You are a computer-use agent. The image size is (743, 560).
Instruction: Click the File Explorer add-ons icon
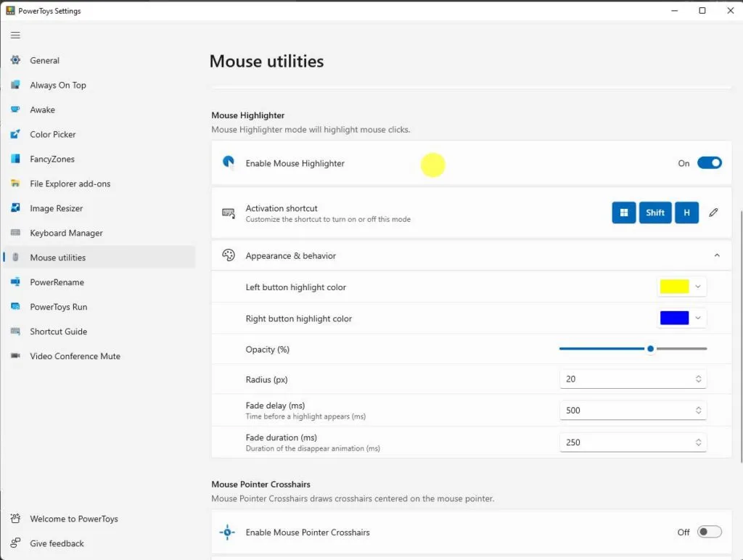point(15,184)
